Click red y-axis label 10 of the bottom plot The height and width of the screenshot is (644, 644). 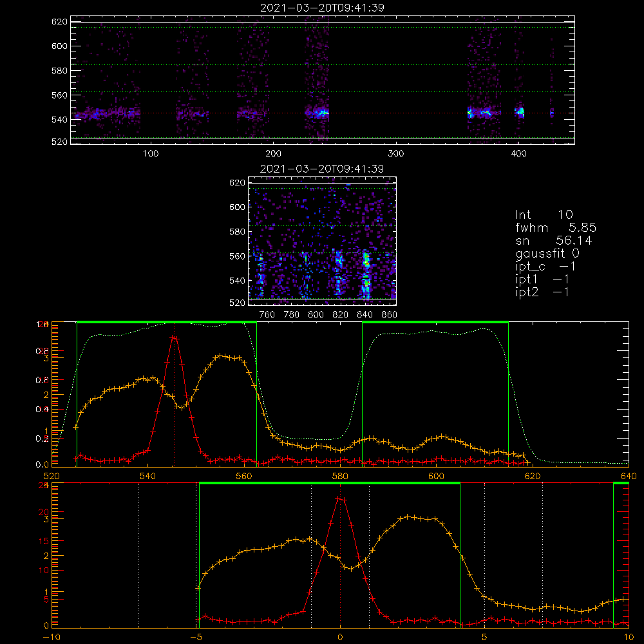click(44, 570)
